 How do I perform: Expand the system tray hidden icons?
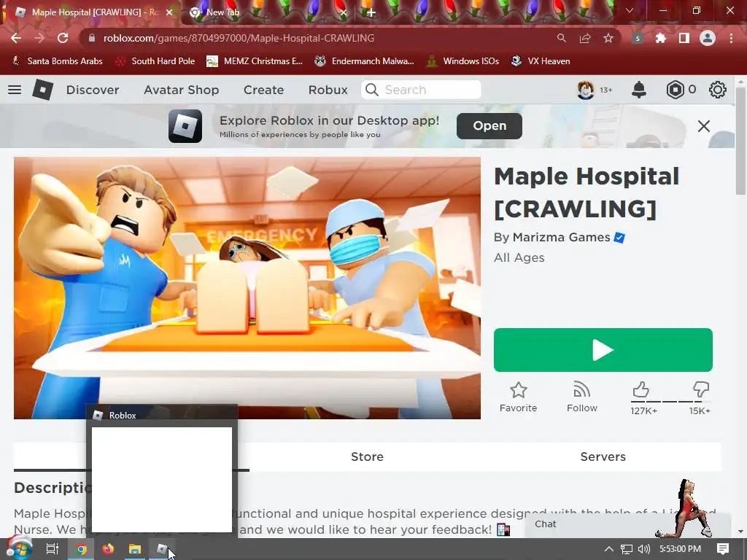pyautogui.click(x=609, y=549)
